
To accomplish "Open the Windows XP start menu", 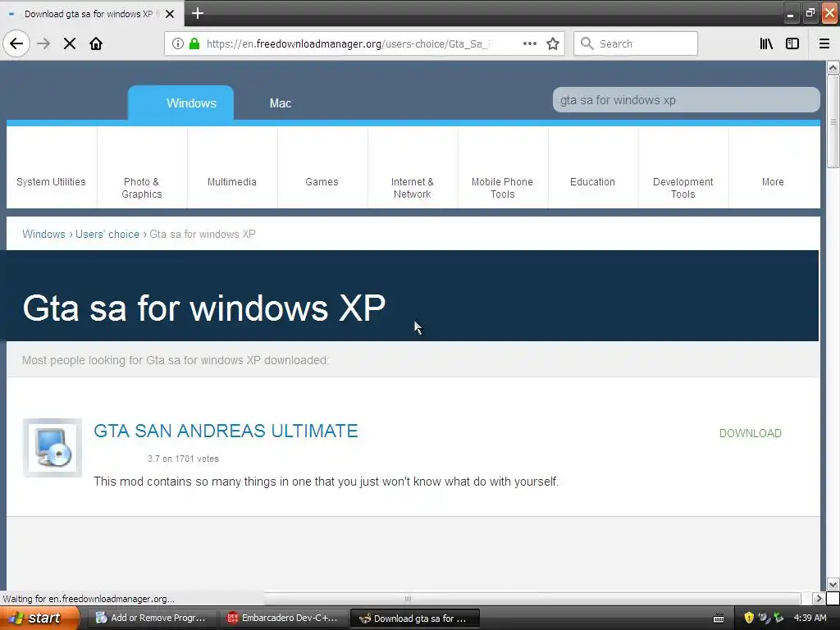I will (x=39, y=618).
